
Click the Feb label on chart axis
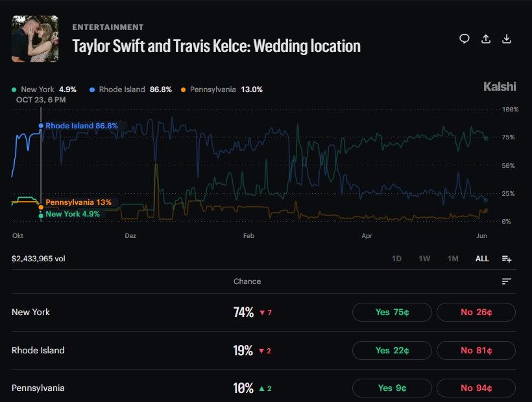click(248, 235)
